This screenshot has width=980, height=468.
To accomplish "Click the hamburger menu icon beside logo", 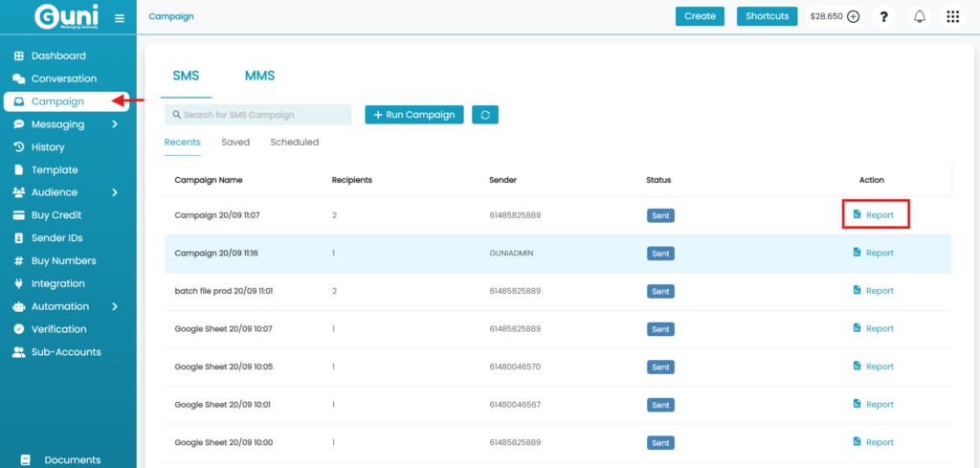I will pyautogui.click(x=120, y=17).
